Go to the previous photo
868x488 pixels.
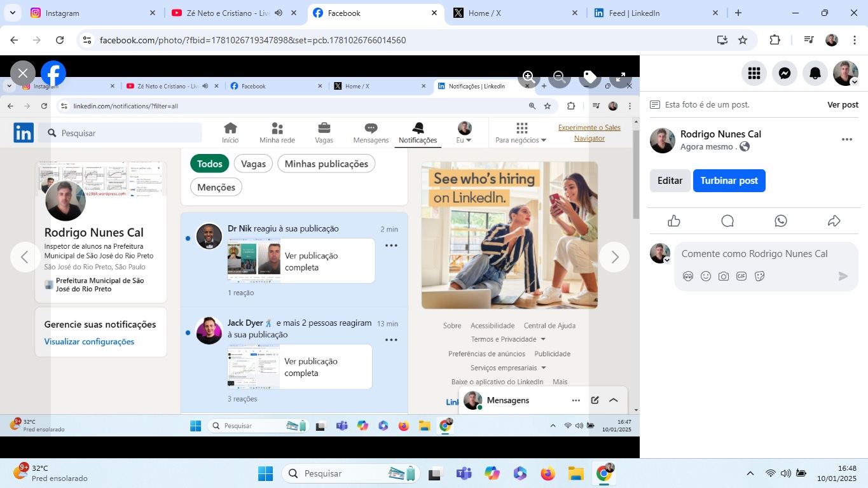(25, 257)
